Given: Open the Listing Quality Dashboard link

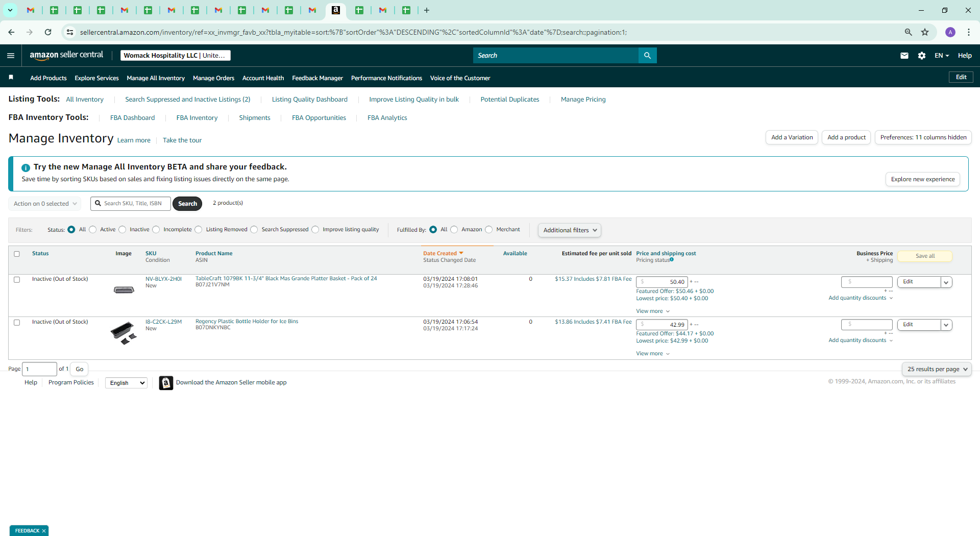Looking at the screenshot, I should point(310,100).
